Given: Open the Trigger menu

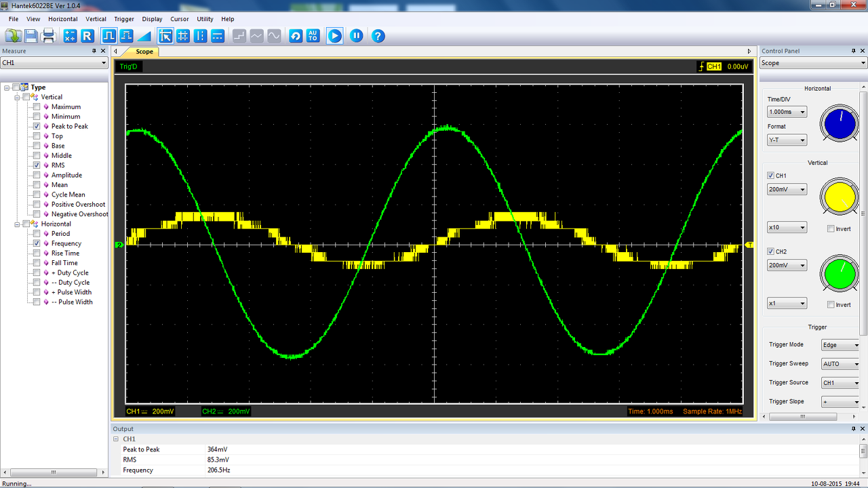Looking at the screenshot, I should click(124, 19).
